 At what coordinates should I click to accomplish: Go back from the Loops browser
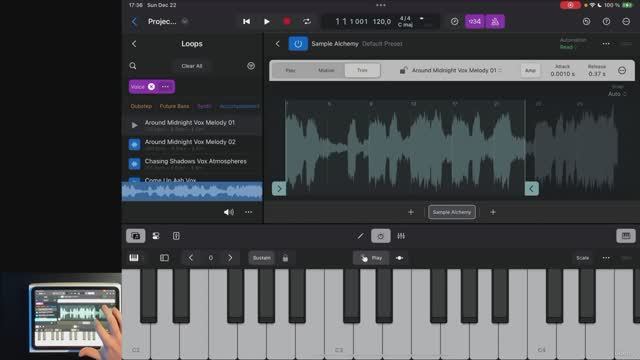pyautogui.click(x=134, y=44)
